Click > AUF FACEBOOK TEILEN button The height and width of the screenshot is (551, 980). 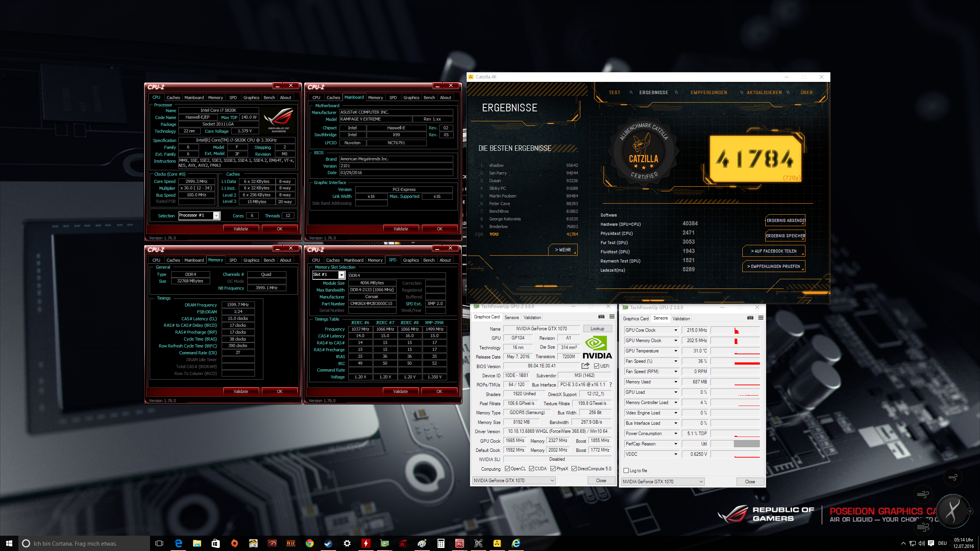click(773, 251)
